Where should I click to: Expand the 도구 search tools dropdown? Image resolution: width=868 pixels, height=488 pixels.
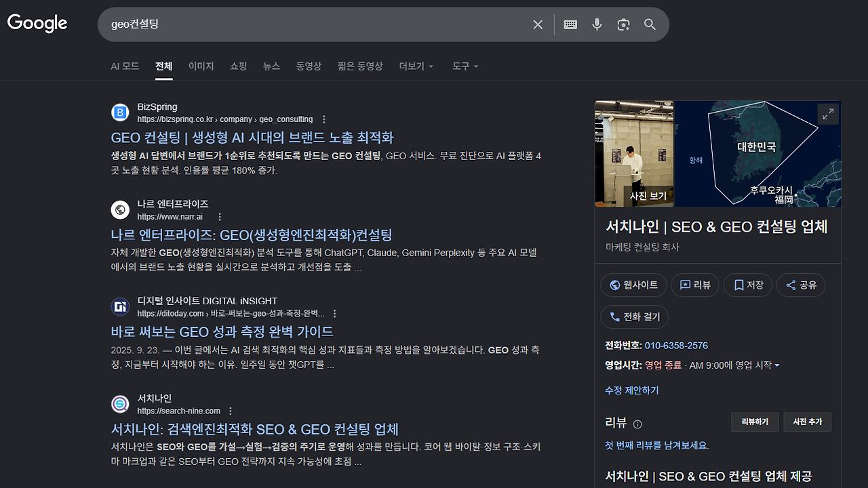pos(465,66)
